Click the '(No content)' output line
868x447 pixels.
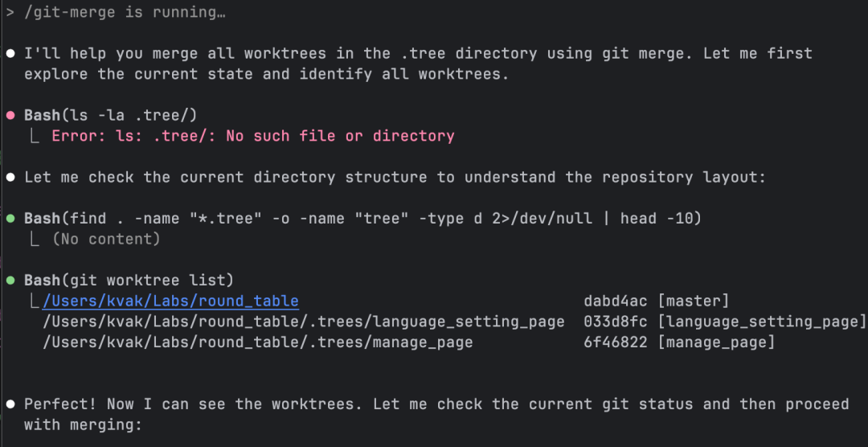point(106,240)
